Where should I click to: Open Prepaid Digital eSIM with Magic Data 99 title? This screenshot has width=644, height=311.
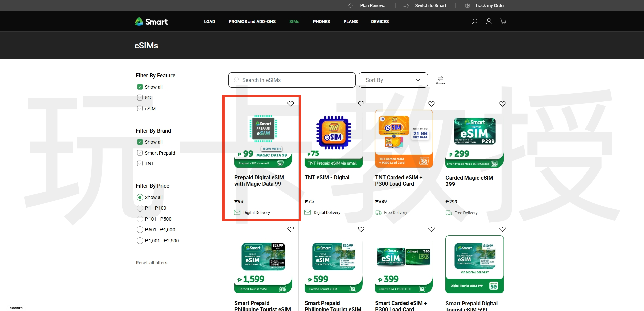259,181
